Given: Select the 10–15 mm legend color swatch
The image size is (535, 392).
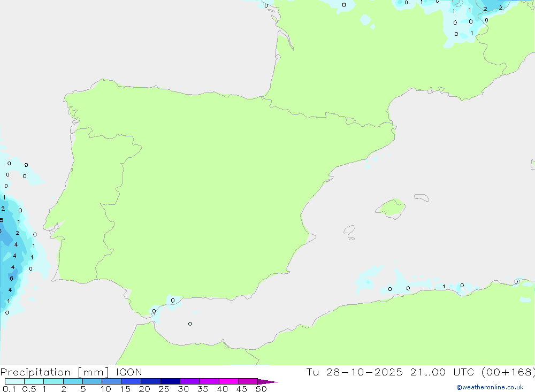Looking at the screenshot, I should pos(112,381).
